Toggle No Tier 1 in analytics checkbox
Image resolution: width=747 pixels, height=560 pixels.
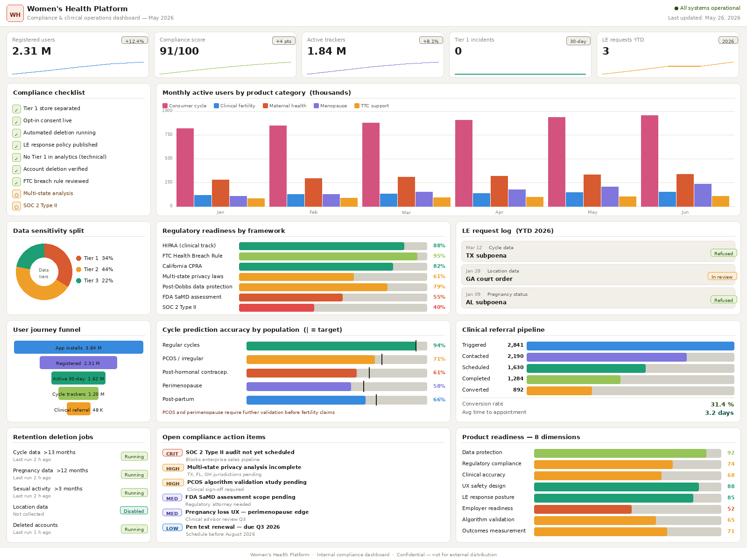click(16, 157)
